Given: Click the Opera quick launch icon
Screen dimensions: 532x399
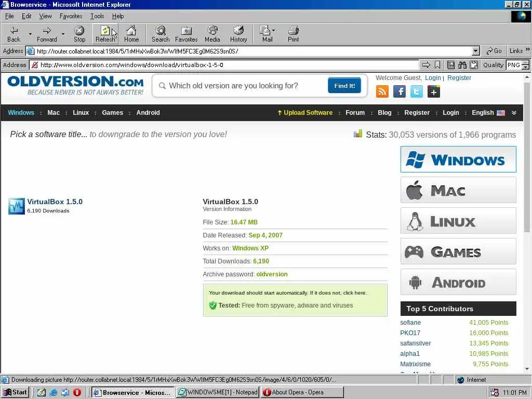Looking at the screenshot, I should (77, 392).
